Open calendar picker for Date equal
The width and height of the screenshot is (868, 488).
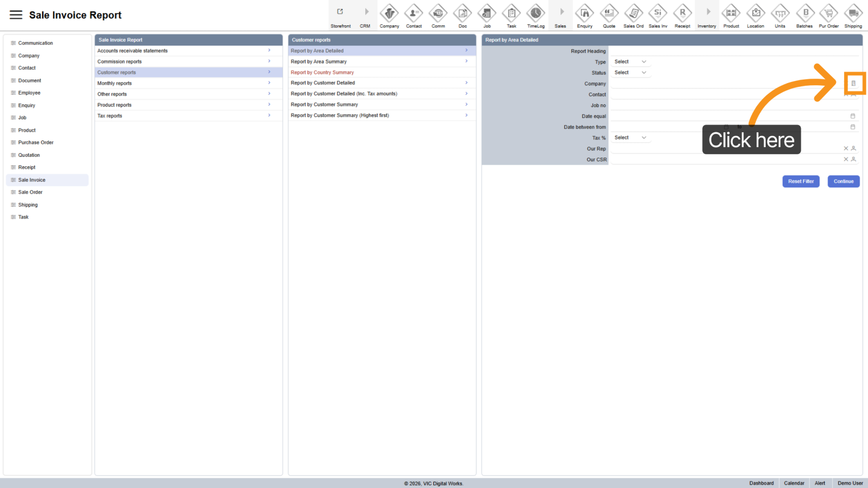(x=853, y=116)
